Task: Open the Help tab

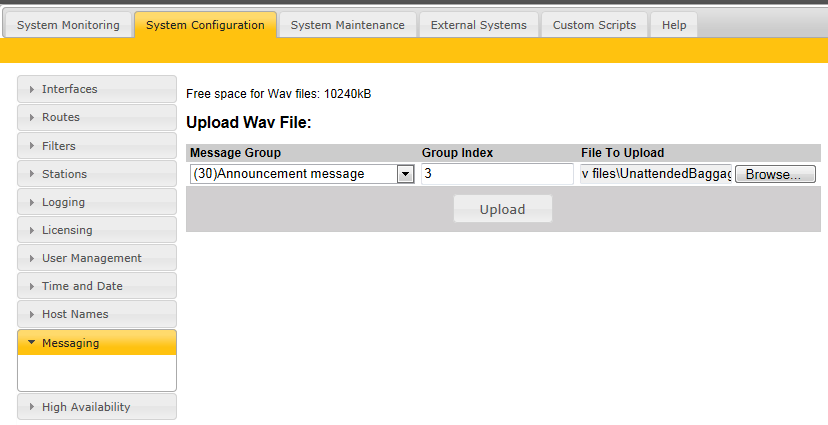Action: 674,25
